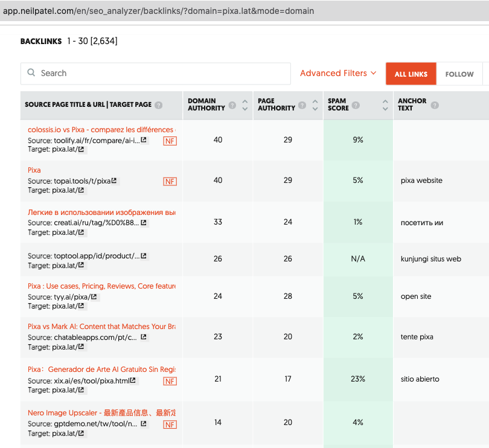489x448 pixels.
Task: Open xix.ai source external link icon
Action: click(134, 381)
